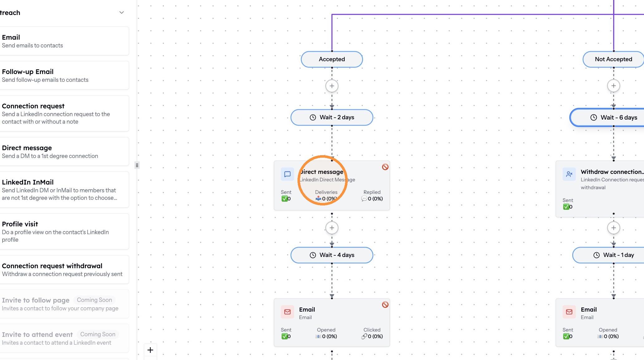This screenshot has width=644, height=360.
Task: Add a step below Direct message card
Action: point(332,228)
